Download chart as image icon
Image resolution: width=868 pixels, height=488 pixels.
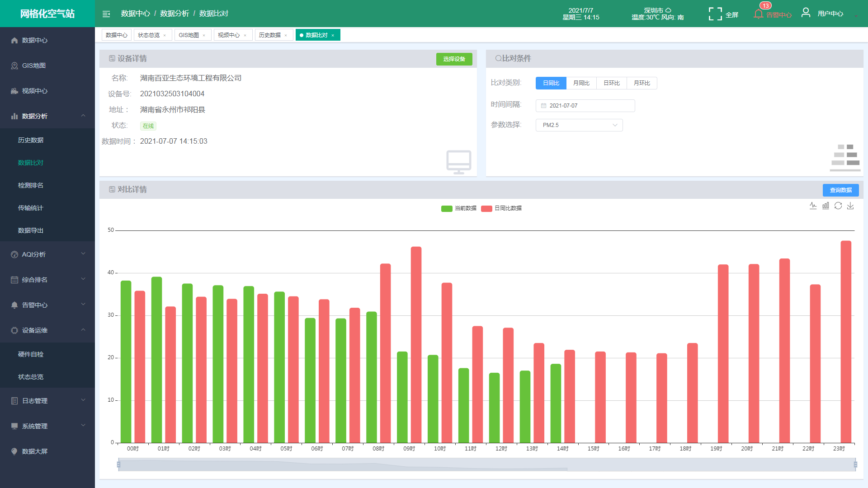850,206
